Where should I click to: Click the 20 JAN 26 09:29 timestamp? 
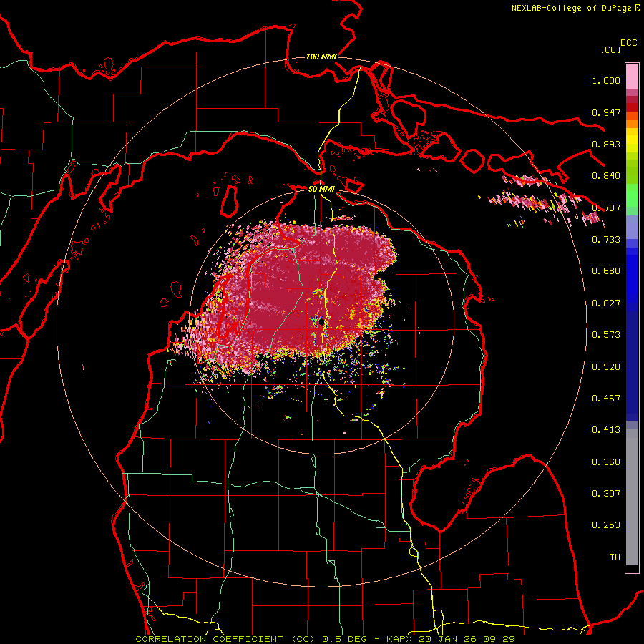point(467,639)
